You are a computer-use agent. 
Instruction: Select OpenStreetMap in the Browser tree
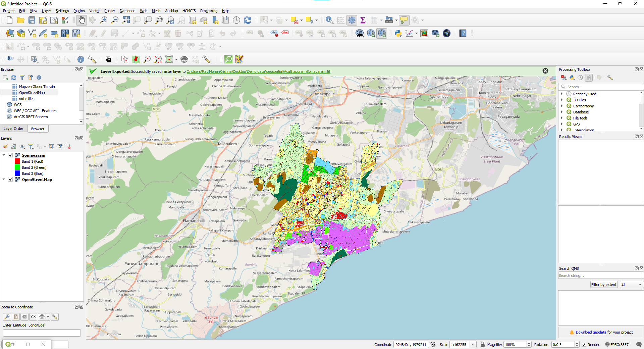32,93
